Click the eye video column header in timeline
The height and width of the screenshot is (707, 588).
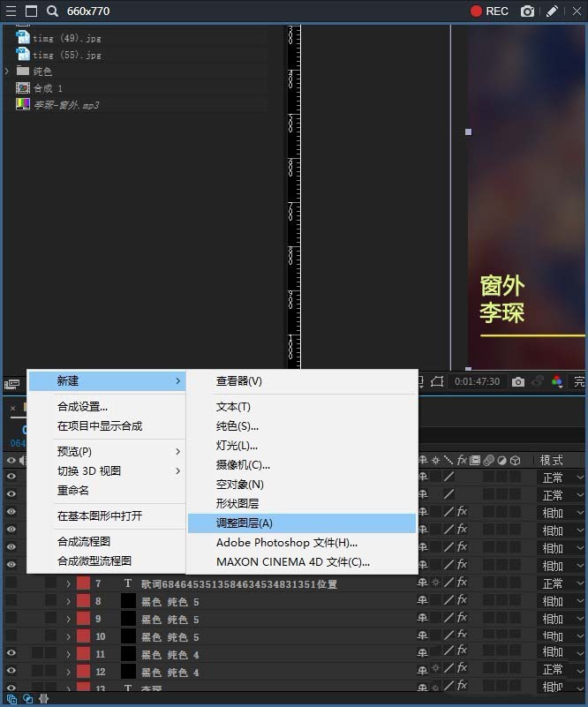[11, 461]
